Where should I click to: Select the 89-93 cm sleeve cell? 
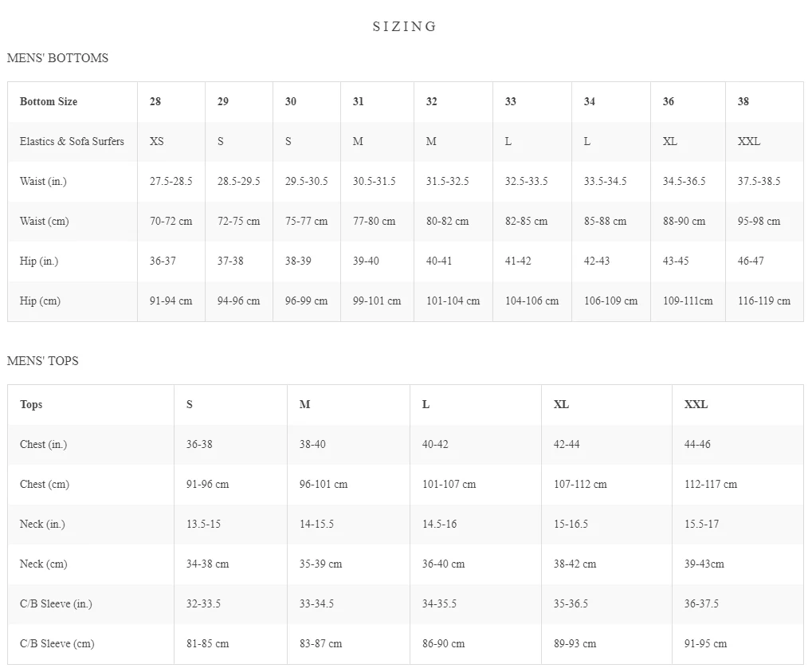coord(575,644)
